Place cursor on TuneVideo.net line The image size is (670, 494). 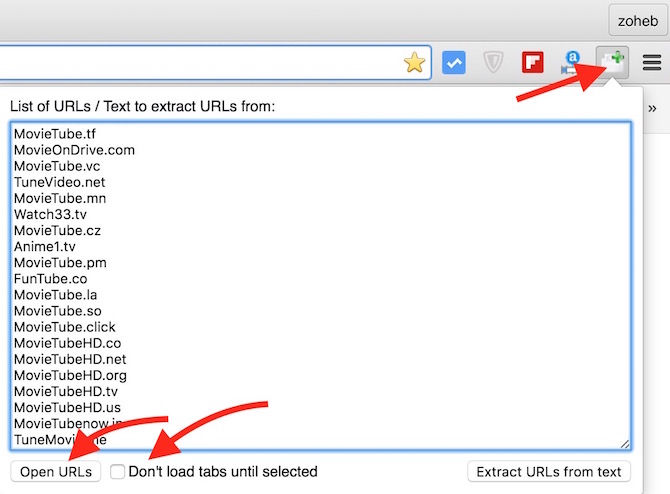59,182
